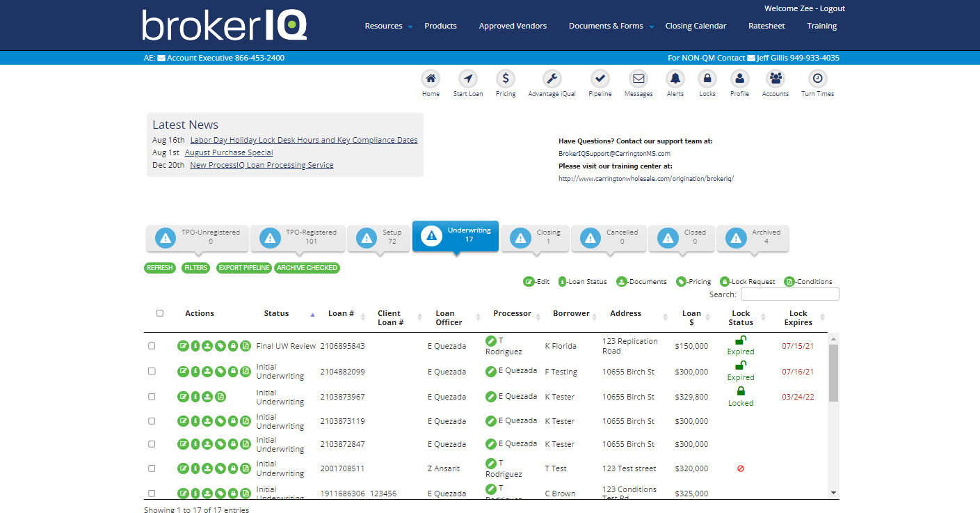Open August Purchase Special news link
This screenshot has width=980, height=513.
[x=229, y=152]
